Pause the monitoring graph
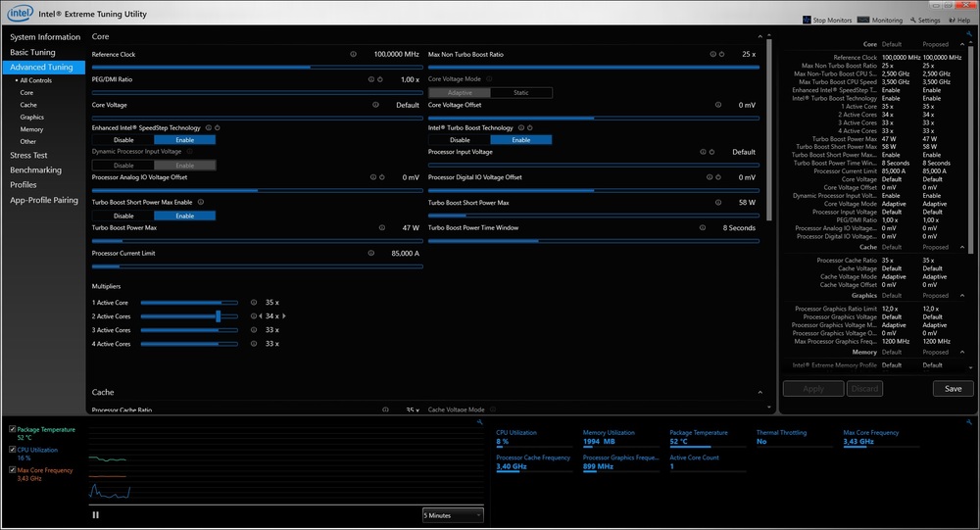980x530 pixels. tap(96, 514)
